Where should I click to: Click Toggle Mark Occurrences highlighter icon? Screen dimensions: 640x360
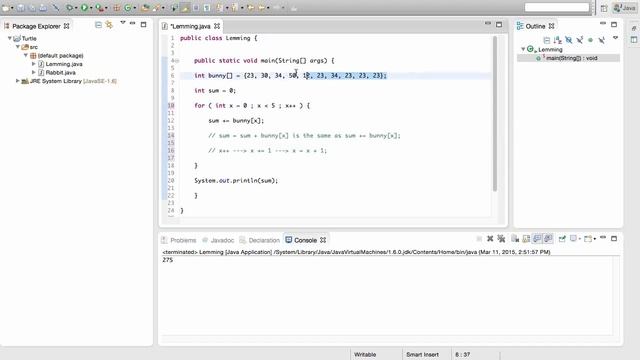(x=184, y=8)
